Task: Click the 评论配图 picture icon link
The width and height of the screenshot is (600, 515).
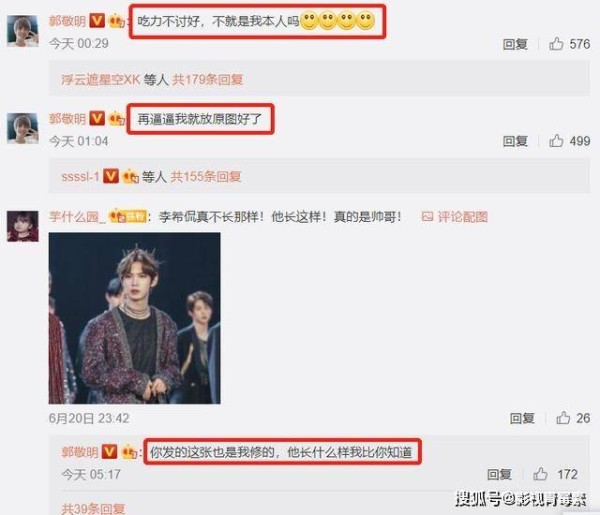Action: 455,217
